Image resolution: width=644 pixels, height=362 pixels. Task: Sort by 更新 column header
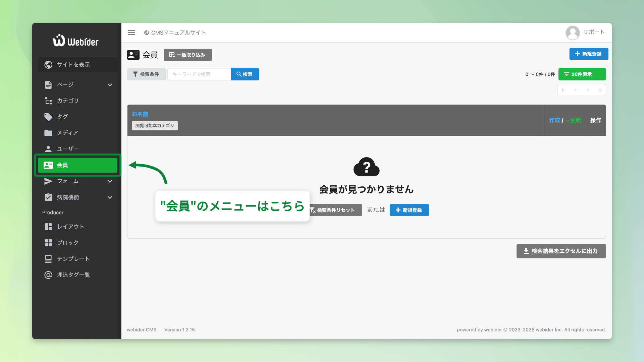575,120
